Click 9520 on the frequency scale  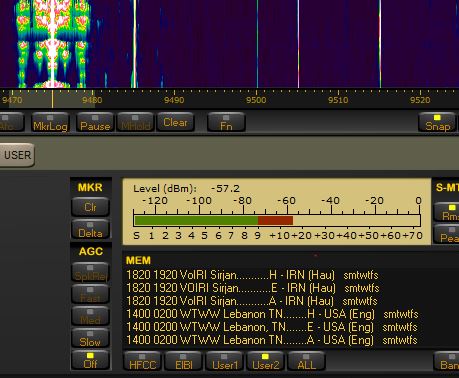click(x=420, y=100)
